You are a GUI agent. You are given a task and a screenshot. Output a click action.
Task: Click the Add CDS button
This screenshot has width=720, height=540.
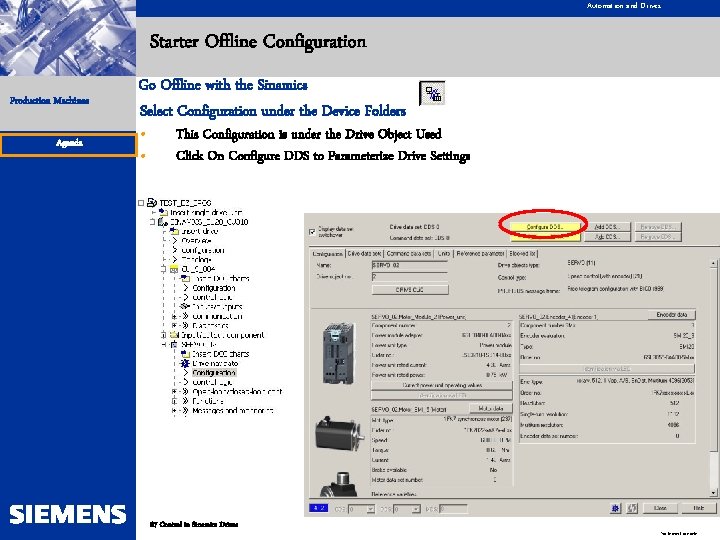click(x=606, y=237)
